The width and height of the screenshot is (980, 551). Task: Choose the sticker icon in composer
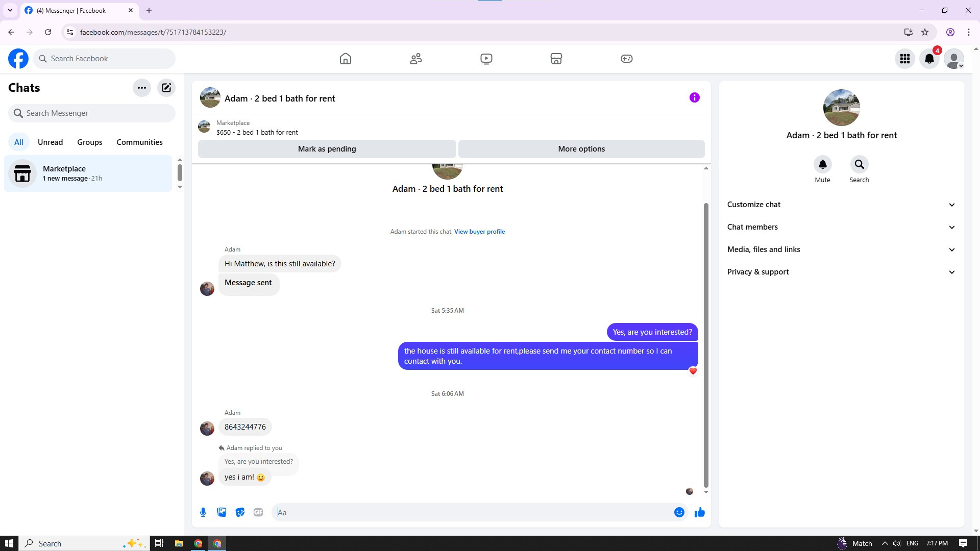click(x=240, y=512)
